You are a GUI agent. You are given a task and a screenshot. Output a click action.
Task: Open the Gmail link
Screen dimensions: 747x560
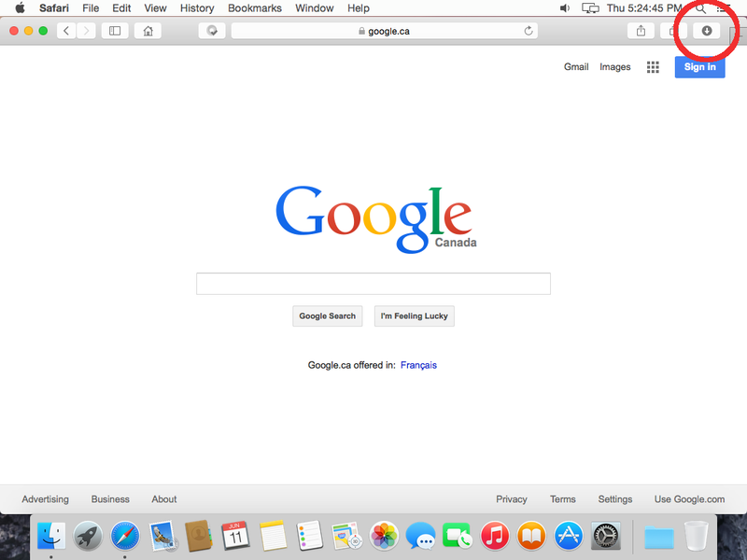click(x=576, y=66)
